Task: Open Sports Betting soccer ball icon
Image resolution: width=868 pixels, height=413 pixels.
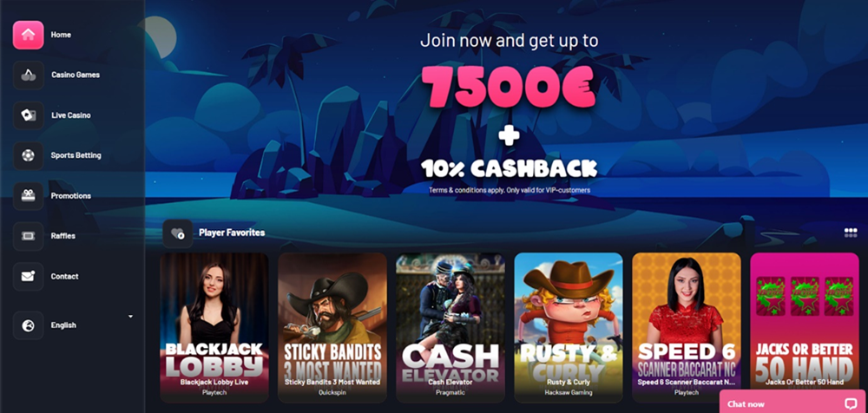Action: pos(29,155)
